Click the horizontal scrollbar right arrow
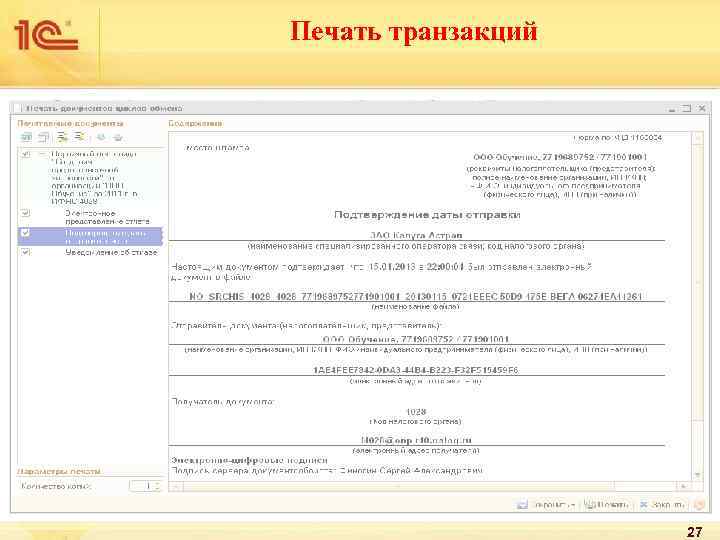 click(684, 486)
